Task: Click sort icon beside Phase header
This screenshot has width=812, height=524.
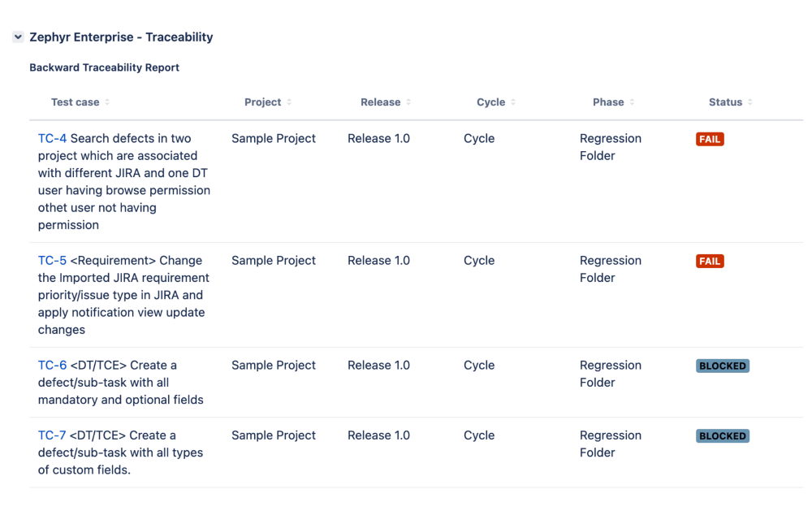Action: point(632,102)
